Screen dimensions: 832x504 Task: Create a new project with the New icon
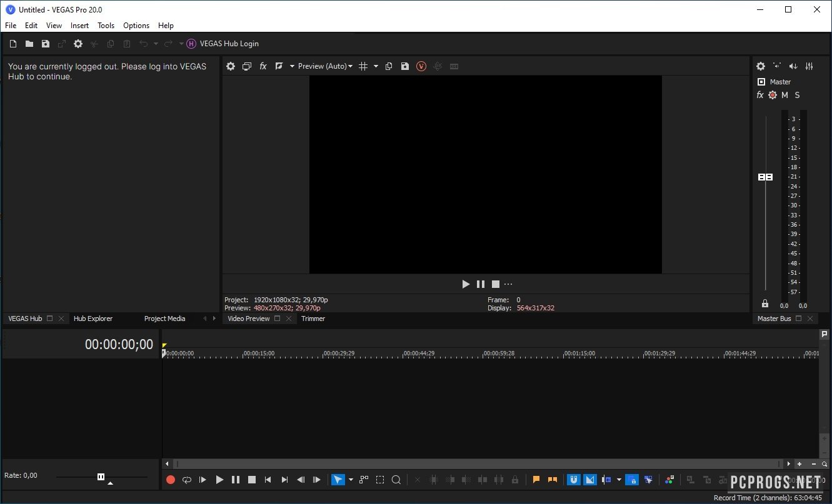[13, 44]
